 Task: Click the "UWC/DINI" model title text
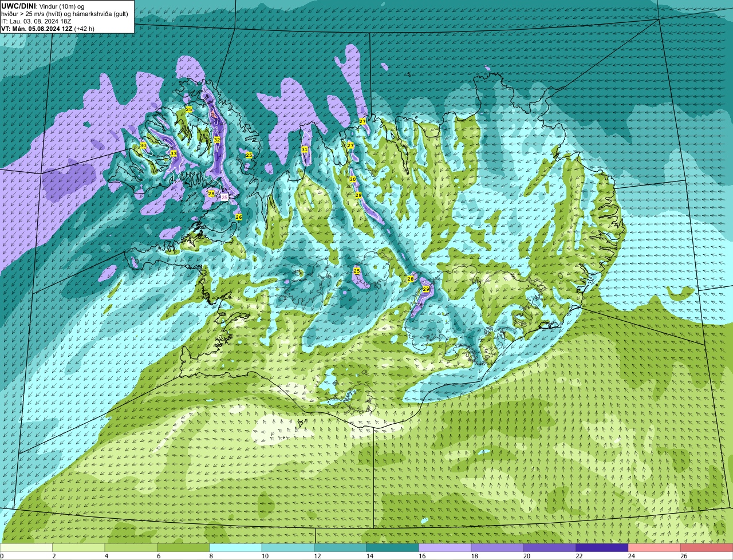click(x=18, y=6)
